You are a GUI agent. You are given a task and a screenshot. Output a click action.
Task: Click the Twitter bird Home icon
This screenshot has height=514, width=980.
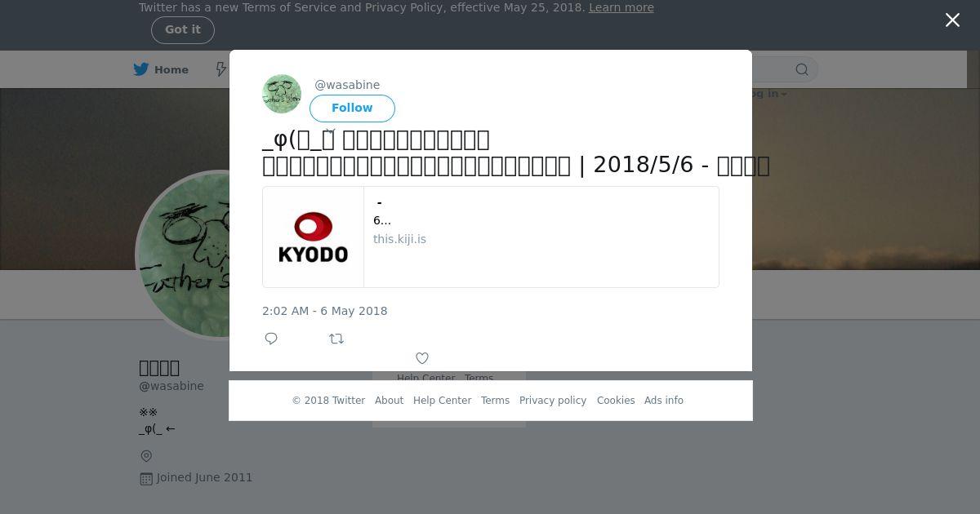coord(141,69)
